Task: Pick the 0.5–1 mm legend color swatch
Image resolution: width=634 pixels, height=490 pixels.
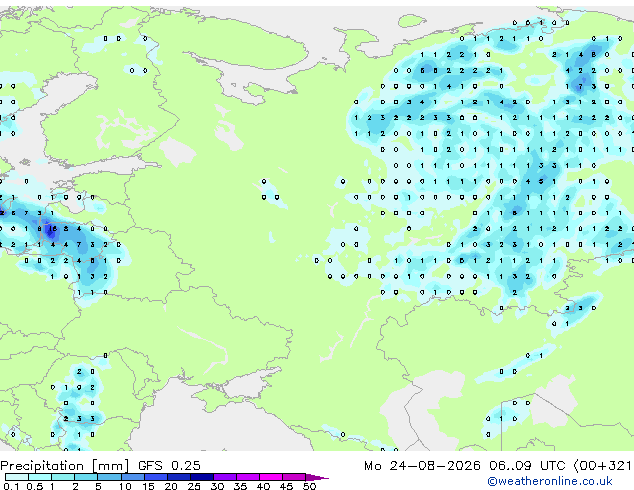Action: coord(40,477)
